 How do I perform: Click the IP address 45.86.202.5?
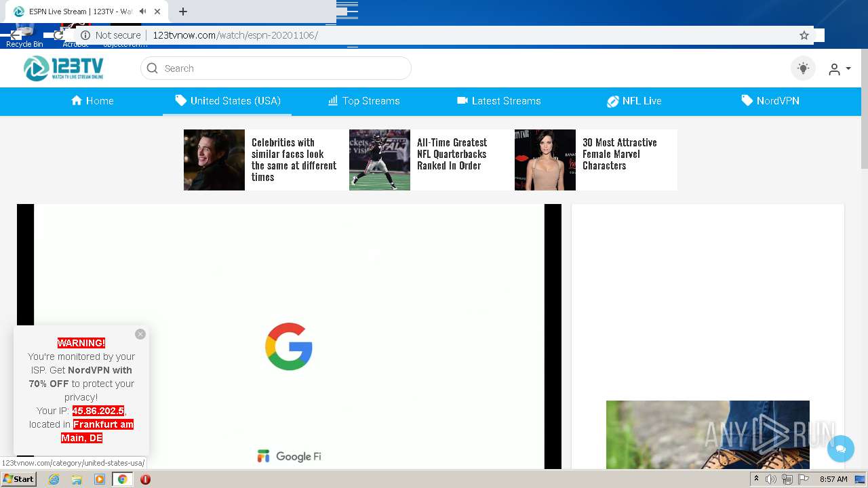point(98,411)
